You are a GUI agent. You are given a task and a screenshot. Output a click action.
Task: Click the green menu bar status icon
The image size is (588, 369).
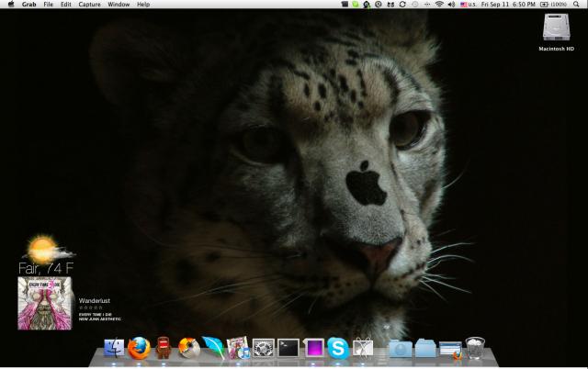tap(356, 5)
